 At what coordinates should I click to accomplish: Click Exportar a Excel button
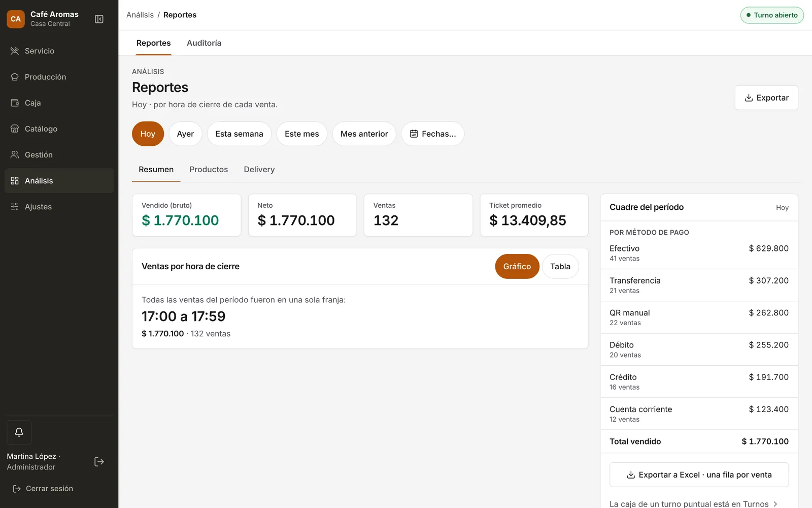click(x=699, y=474)
